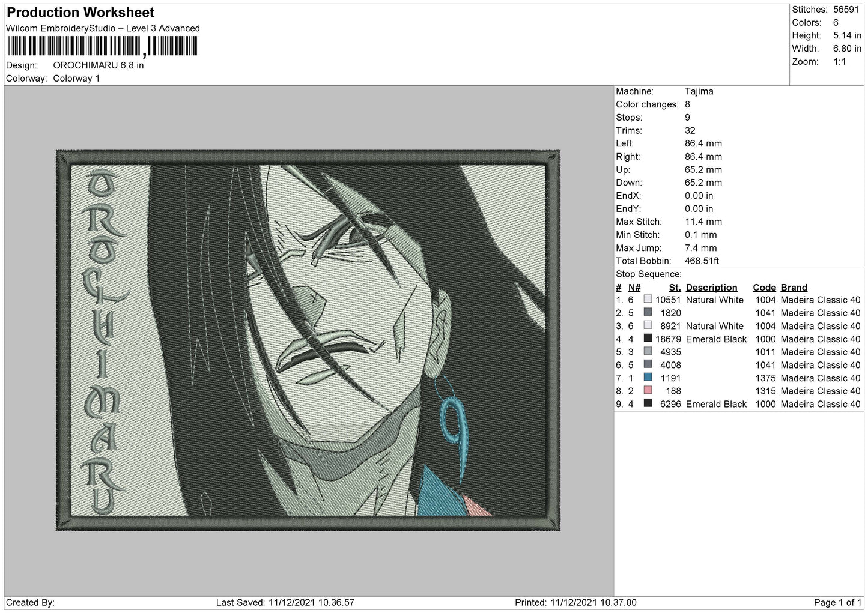Screen dimensions: 868x613
Task: Select the zoom value "1:1"
Action: [840, 62]
